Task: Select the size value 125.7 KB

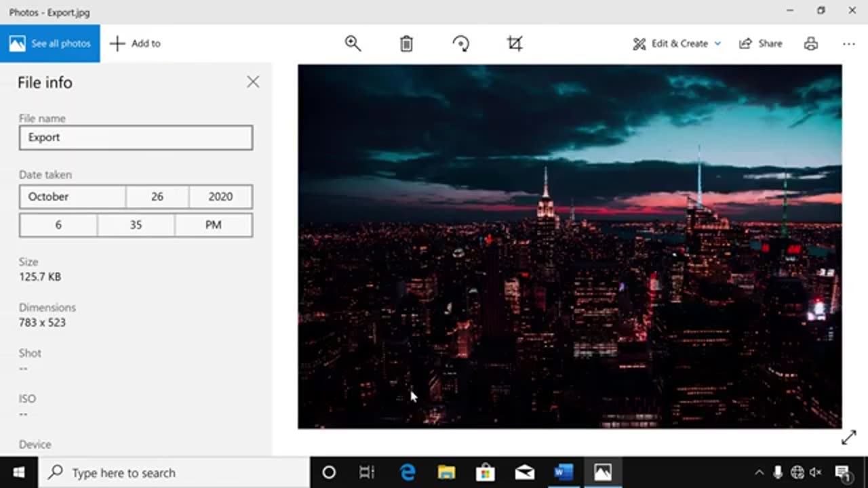Action: click(x=40, y=277)
